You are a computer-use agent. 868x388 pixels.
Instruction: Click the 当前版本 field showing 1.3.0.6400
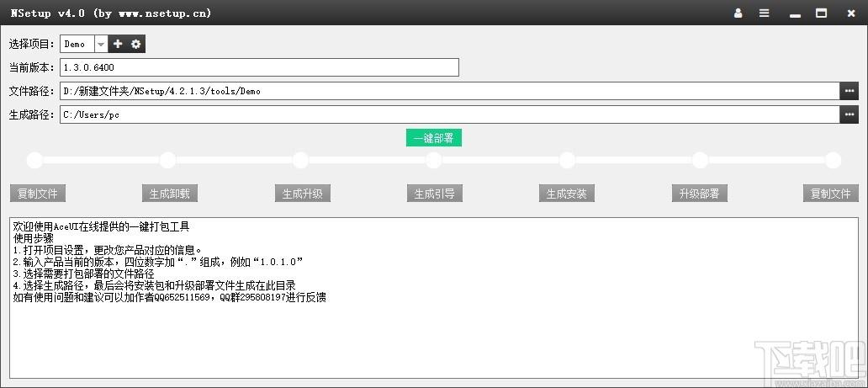(260, 67)
